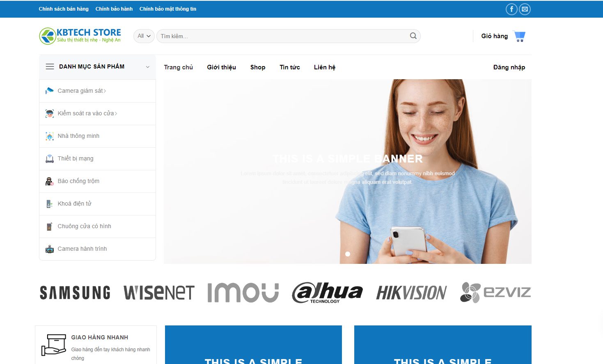Click the search magnifier icon
The width and height of the screenshot is (603, 364).
click(x=413, y=36)
